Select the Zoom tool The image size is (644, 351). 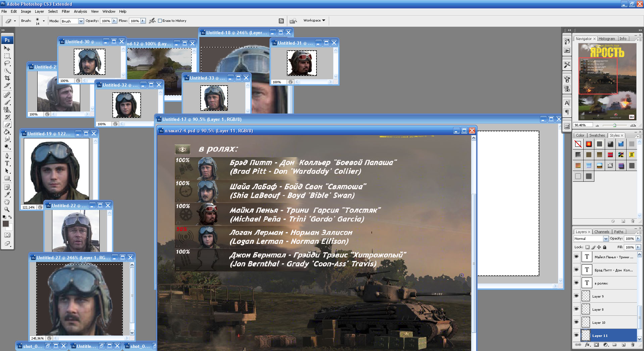pos(7,209)
